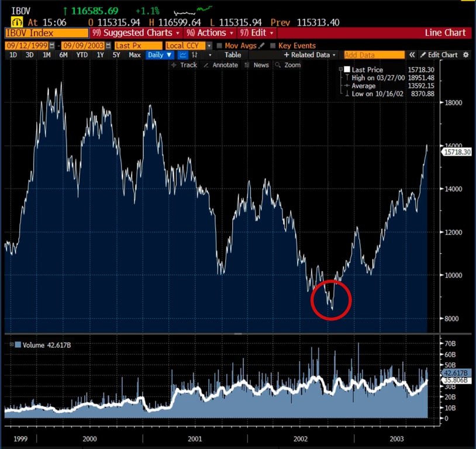Choose the YTD range tab
Image resolution: width=476 pixels, height=449 pixels.
pos(82,55)
